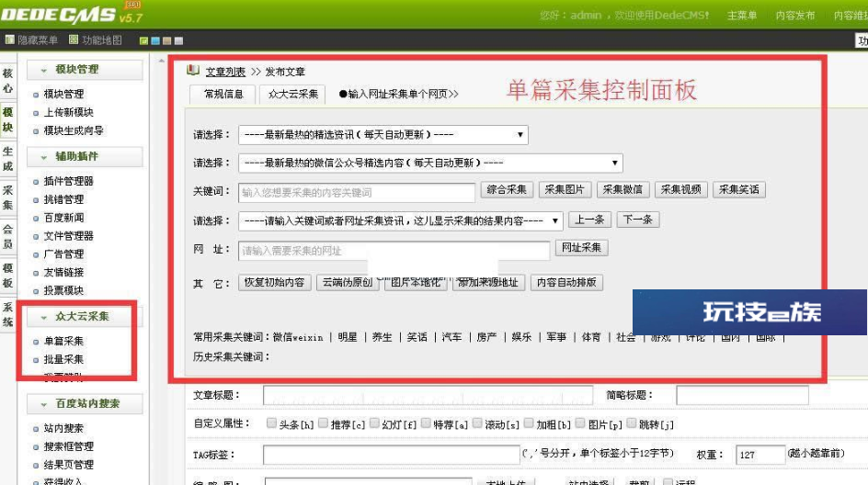
Task: Click the 综合采集 button
Action: pos(507,190)
